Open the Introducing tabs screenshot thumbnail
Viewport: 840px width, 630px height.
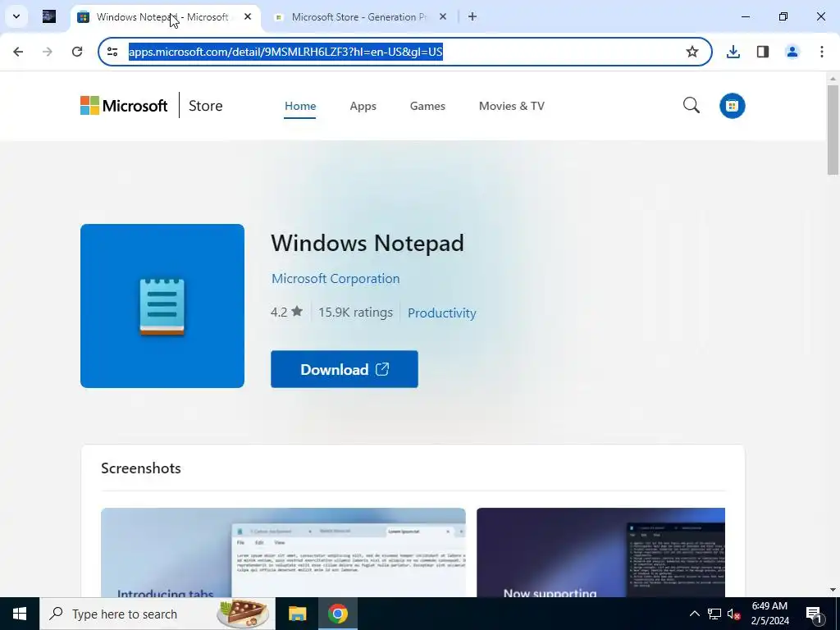coord(283,552)
